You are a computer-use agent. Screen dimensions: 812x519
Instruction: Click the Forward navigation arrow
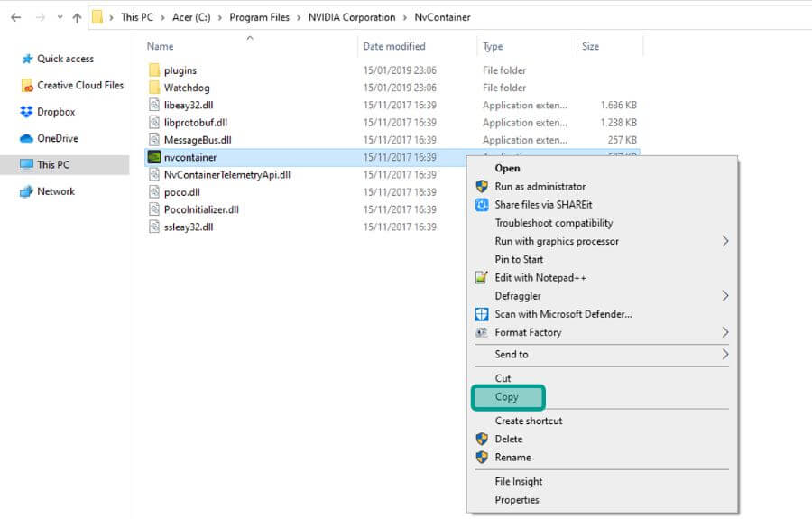point(40,18)
